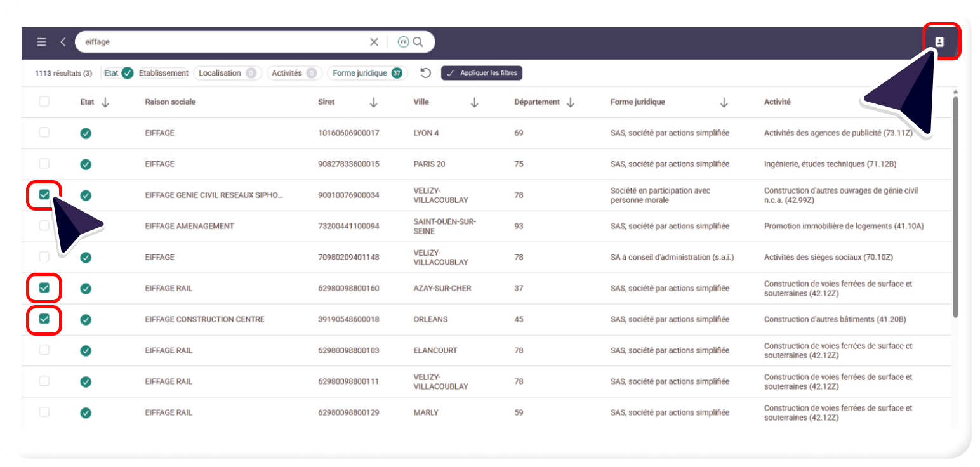Screen dimensions: 980x467
Task: Uncheck EIFFAGE CONSTRUCTION CENTRE row checkbox
Action: pyautogui.click(x=44, y=319)
